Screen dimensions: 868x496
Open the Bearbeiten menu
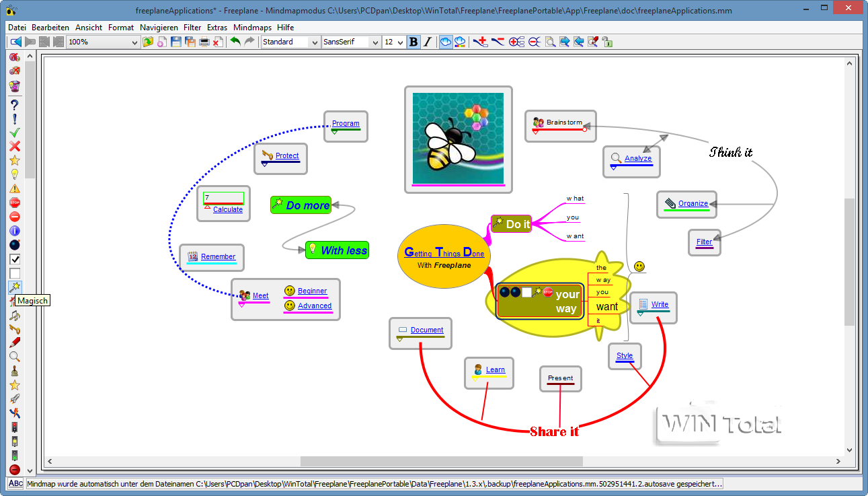[50, 28]
